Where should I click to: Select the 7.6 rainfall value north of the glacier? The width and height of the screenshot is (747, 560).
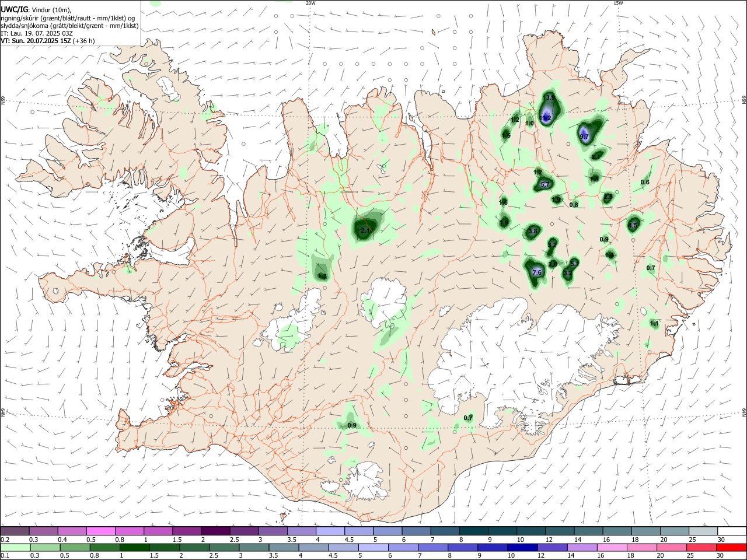pos(537,272)
